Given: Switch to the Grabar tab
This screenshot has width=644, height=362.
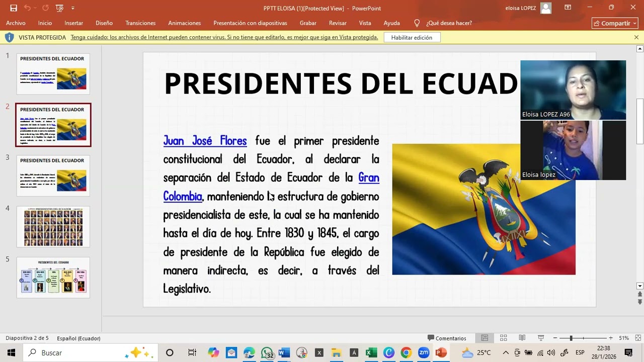Looking at the screenshot, I should coord(308,23).
